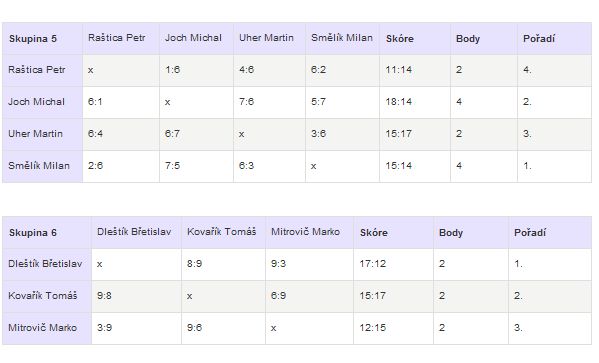599x363 pixels.
Task: Select the Skóre column header in Skupina 5
Action: [x=415, y=39]
